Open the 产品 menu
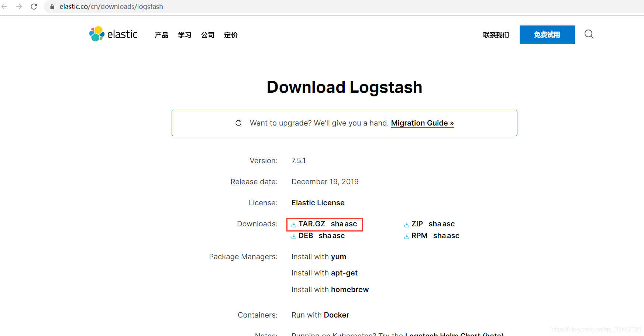 click(x=162, y=35)
